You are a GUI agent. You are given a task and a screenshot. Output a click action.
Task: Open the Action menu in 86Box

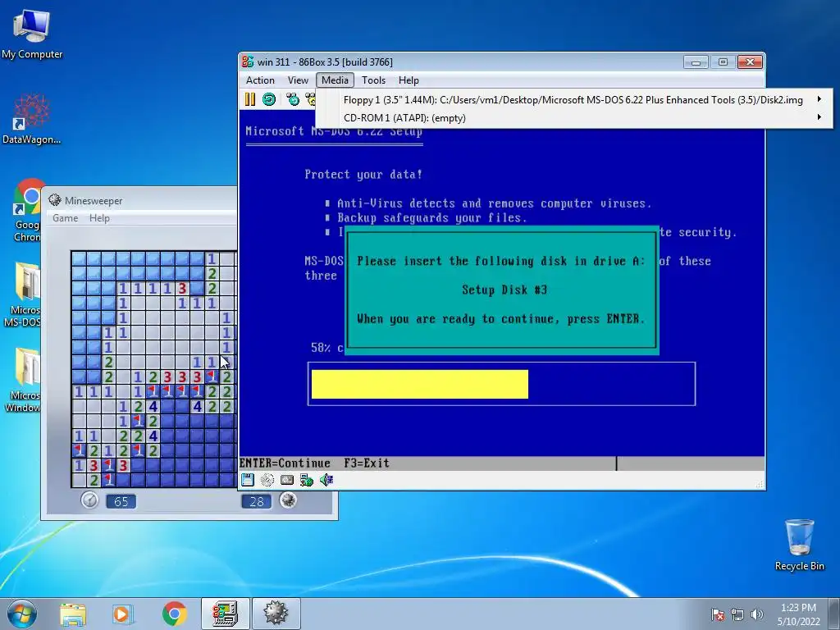tap(260, 80)
